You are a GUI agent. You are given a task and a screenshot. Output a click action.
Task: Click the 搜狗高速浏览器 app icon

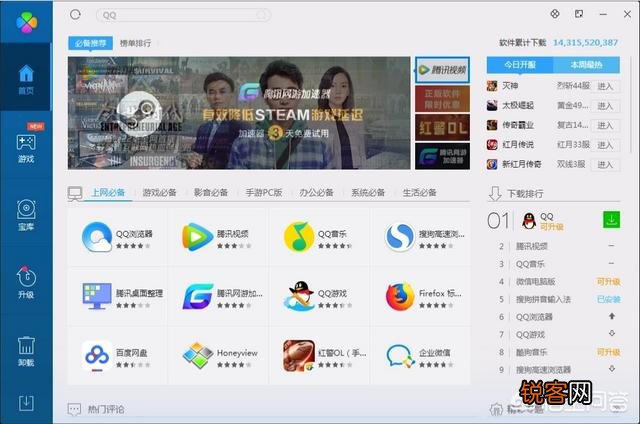pyautogui.click(x=400, y=237)
